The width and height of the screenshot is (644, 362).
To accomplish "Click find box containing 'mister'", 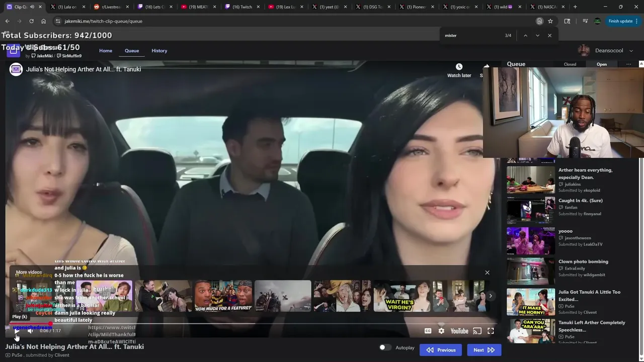I will (x=473, y=36).
